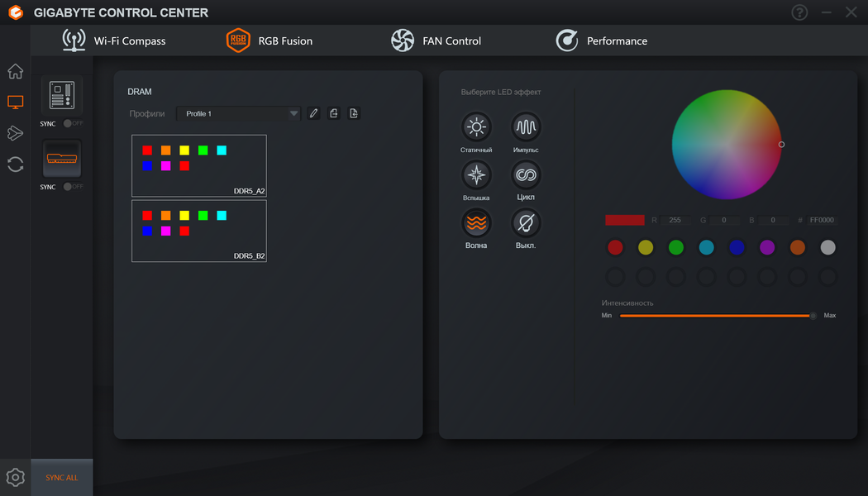Open the FAN Control tab

point(436,41)
